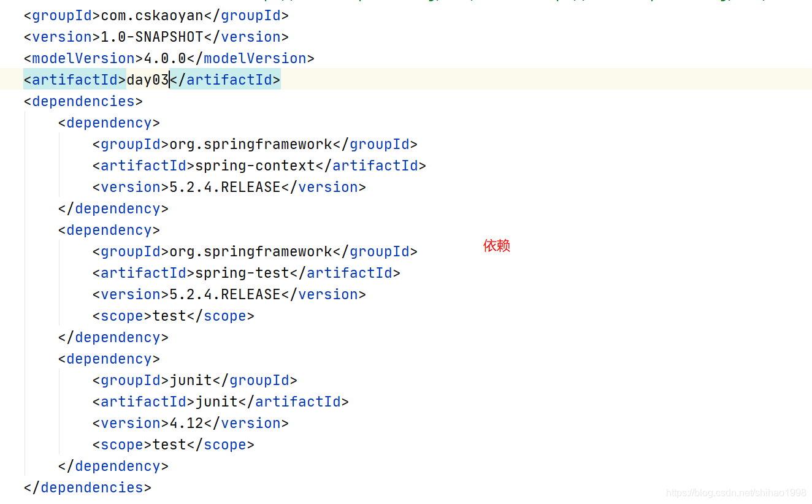812x504 pixels.
Task: Click the <dependency> tag opening the junit block
Action: (109, 359)
